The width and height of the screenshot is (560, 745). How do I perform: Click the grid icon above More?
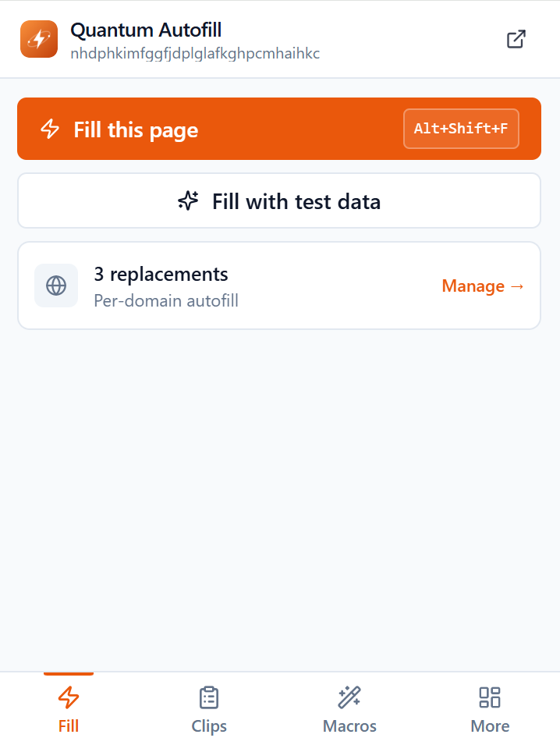coord(490,697)
